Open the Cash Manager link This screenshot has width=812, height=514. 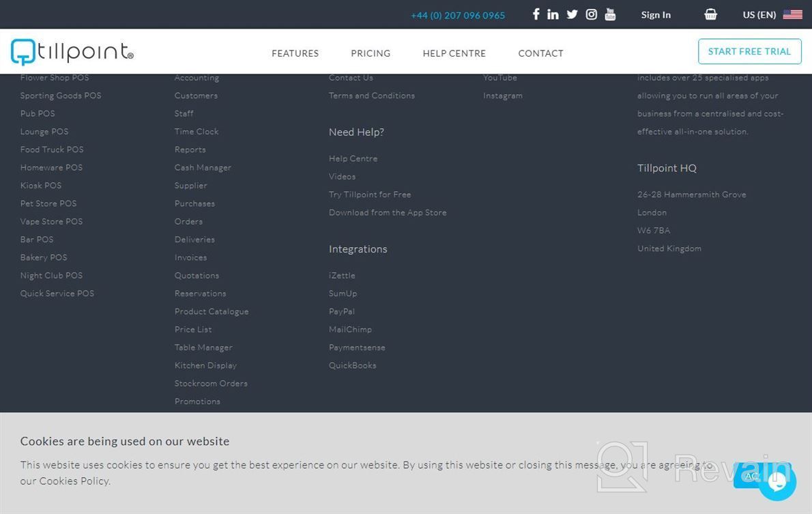tap(203, 168)
